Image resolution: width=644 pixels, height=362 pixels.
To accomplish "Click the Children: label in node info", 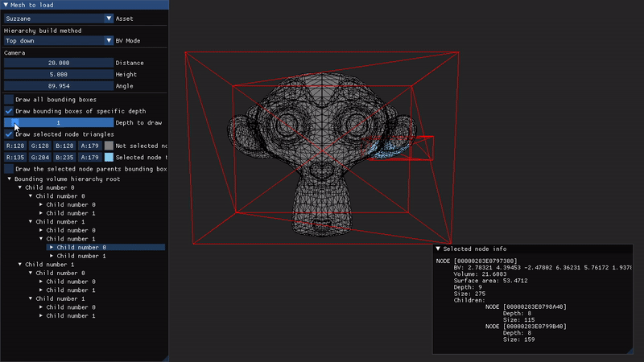I will coord(469,300).
